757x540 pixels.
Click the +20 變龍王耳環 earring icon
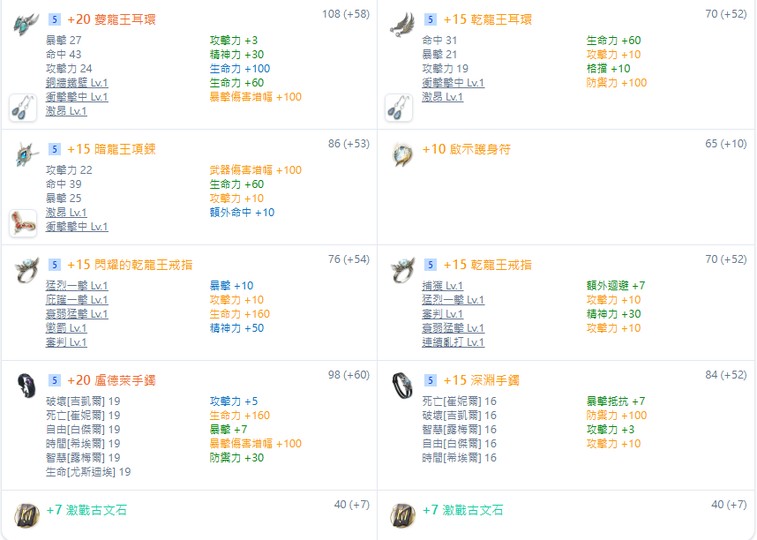tap(26, 24)
